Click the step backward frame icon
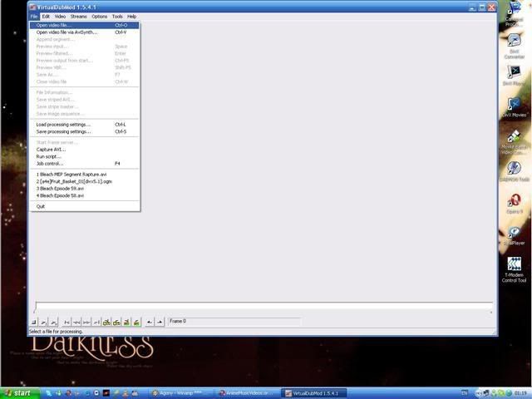Screen dimensions: 532x399 coord(77,322)
